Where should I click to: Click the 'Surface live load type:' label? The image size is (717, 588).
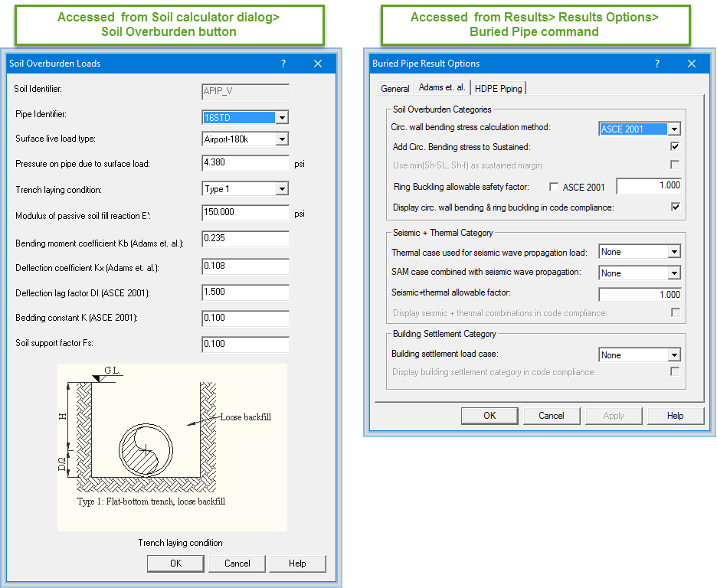55,139
